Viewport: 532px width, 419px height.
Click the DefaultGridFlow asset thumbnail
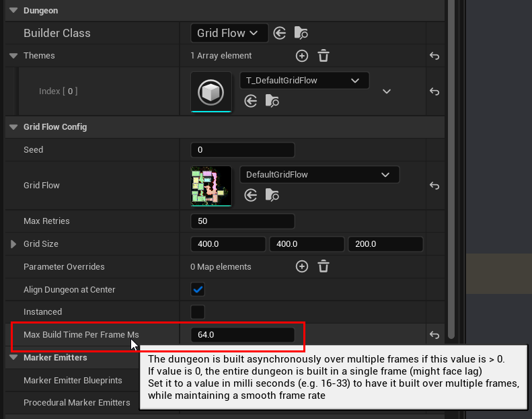point(211,186)
